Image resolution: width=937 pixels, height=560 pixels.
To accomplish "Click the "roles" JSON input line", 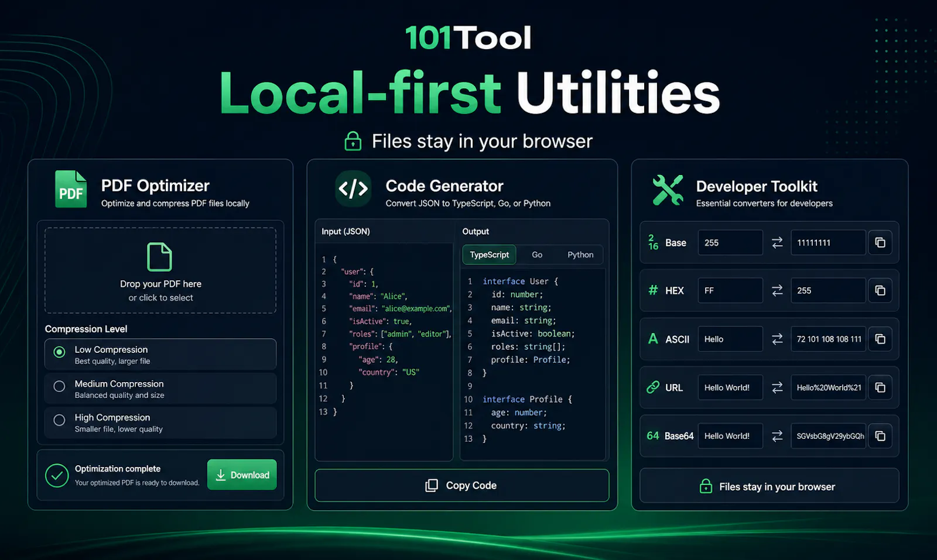I will (401, 334).
